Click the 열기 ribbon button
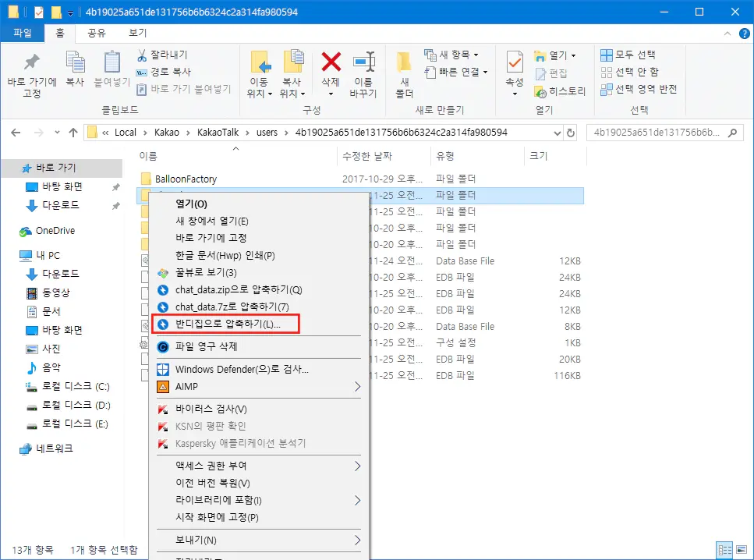 554,55
